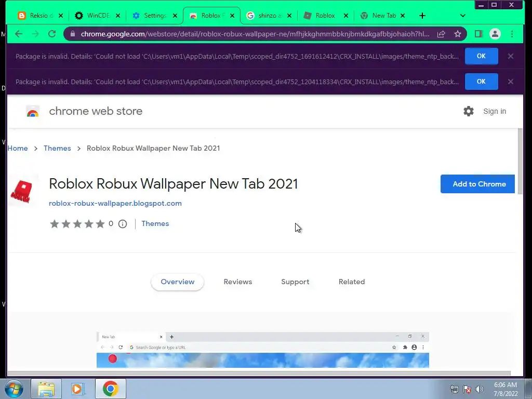The image size is (532, 399).
Task: Switch to the Reksio tab
Action: coord(36,16)
